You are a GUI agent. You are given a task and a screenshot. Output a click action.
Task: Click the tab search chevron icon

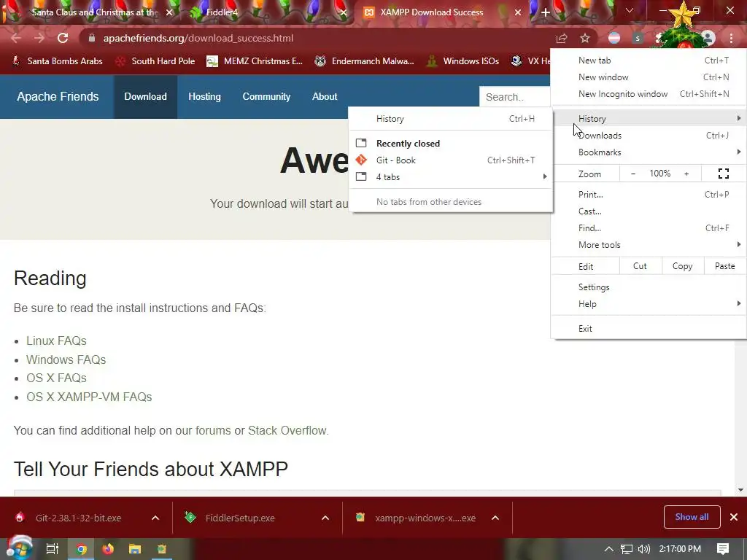(x=630, y=10)
